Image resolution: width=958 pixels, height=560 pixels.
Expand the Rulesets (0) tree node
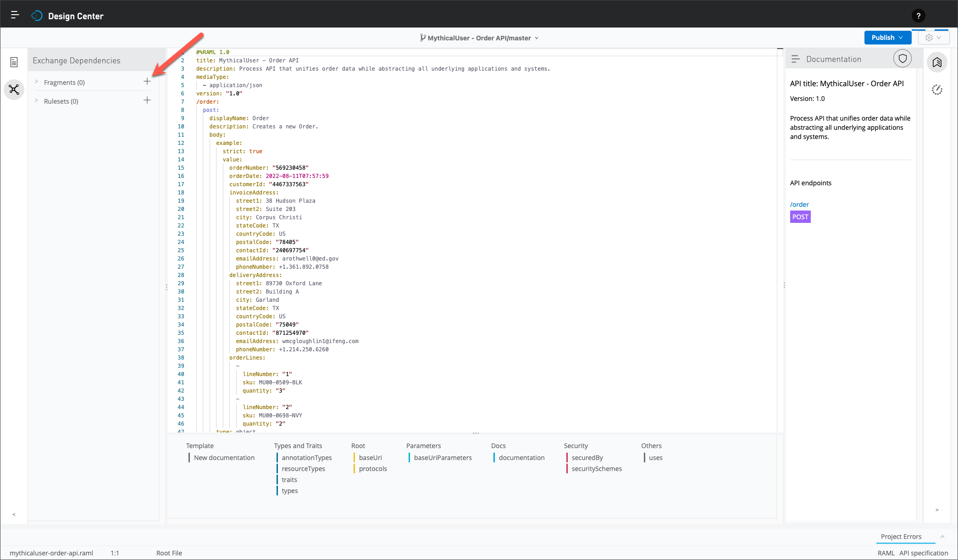tap(36, 100)
